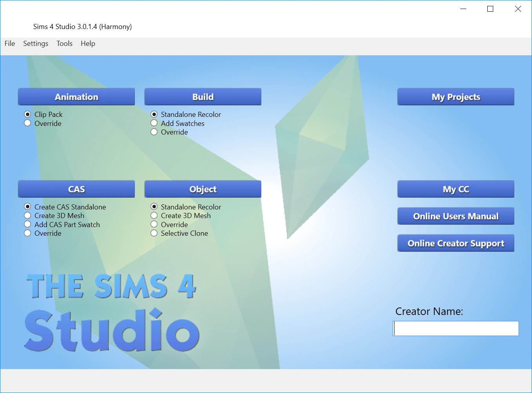The height and width of the screenshot is (393, 532).
Task: Open the Settings menu
Action: pyautogui.click(x=36, y=44)
